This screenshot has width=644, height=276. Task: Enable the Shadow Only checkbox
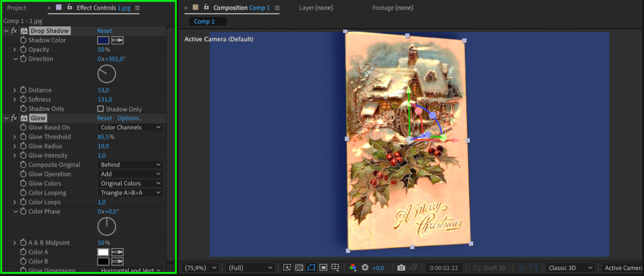tap(101, 109)
